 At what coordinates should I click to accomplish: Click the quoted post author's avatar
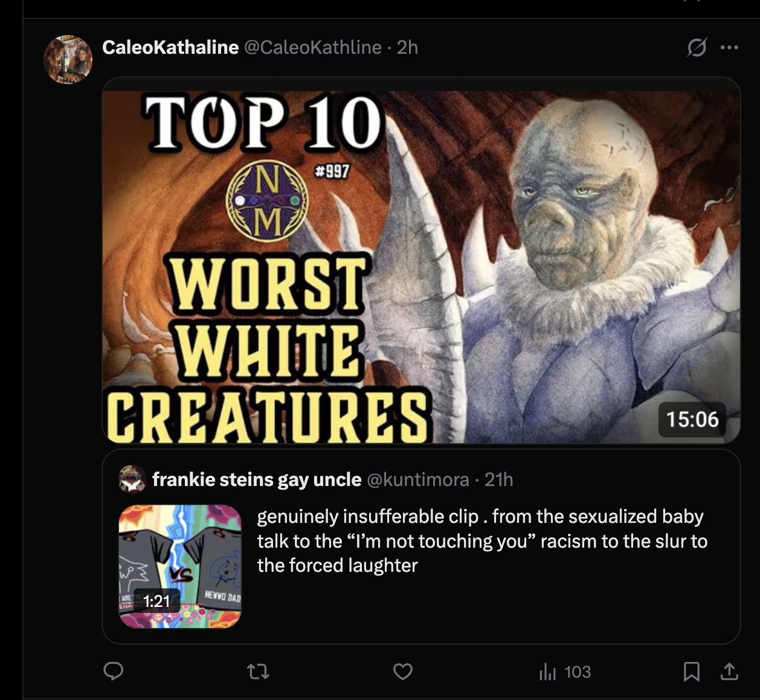(x=132, y=479)
